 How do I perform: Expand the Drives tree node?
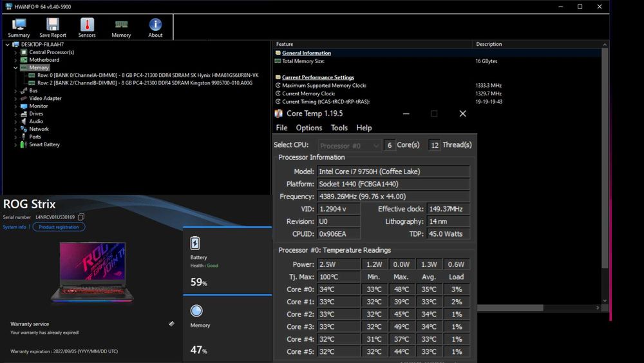pos(15,114)
